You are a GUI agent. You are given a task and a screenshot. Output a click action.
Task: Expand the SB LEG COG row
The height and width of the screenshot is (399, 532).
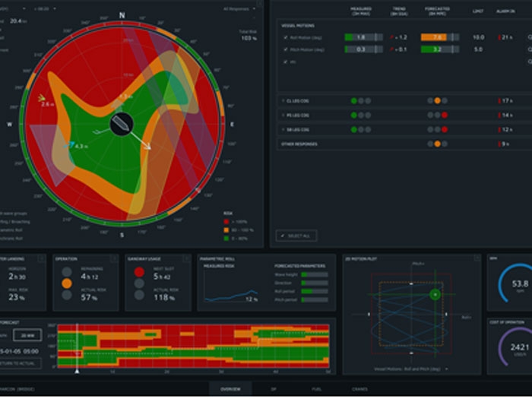(283, 130)
